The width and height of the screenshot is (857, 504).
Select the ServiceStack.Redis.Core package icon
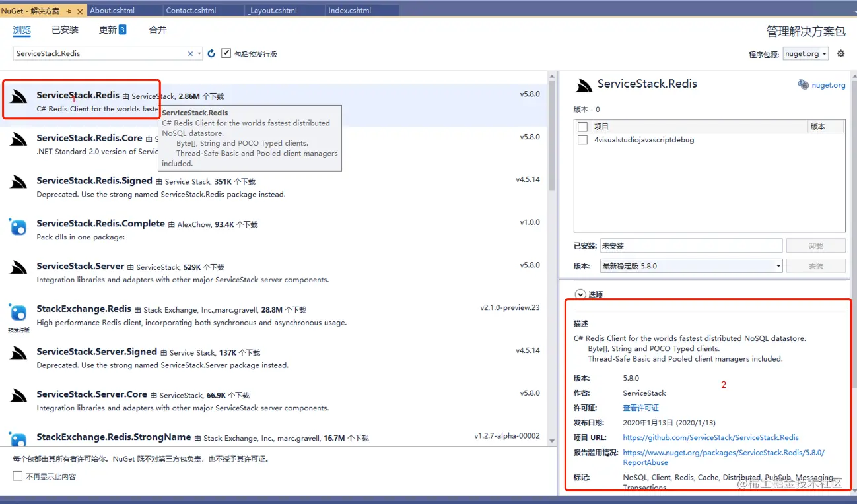click(18, 140)
